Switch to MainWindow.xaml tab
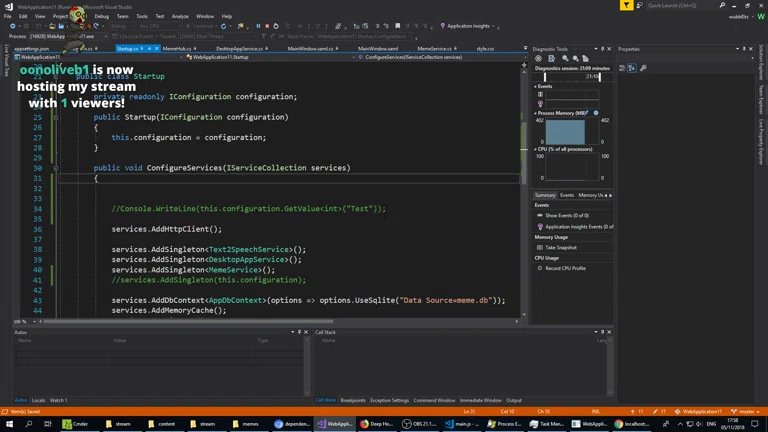 [378, 48]
